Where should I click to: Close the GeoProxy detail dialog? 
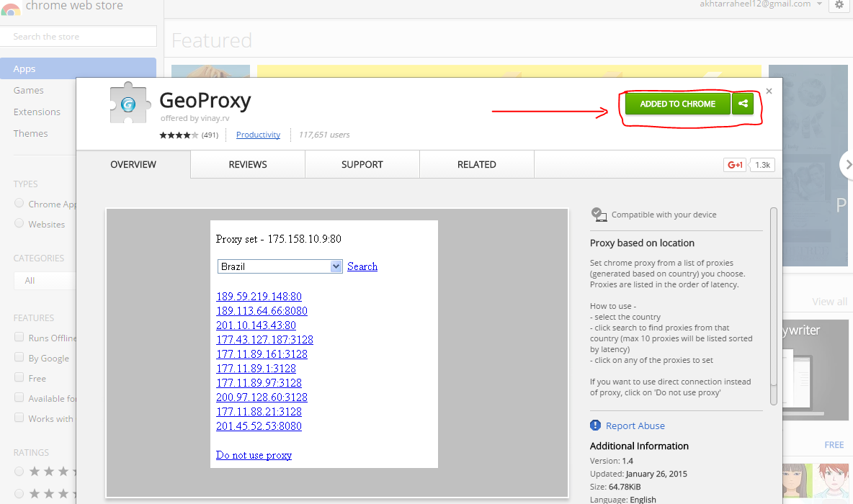pos(769,91)
